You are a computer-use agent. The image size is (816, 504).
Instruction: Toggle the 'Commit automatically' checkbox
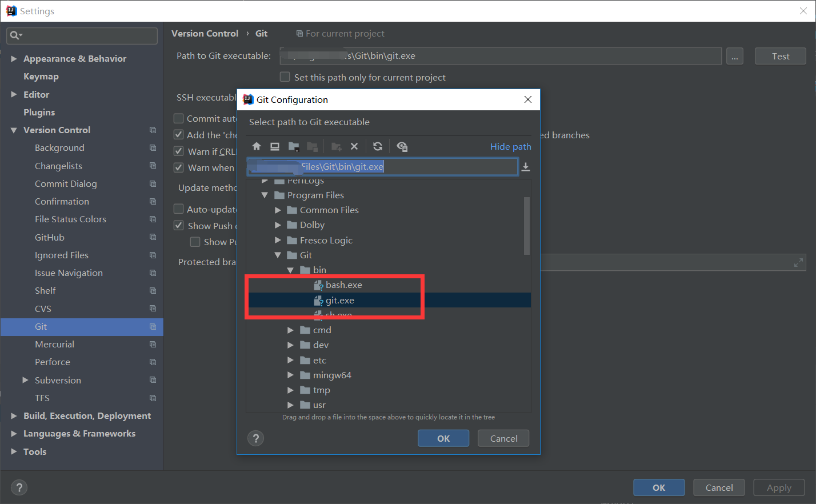tap(178, 118)
